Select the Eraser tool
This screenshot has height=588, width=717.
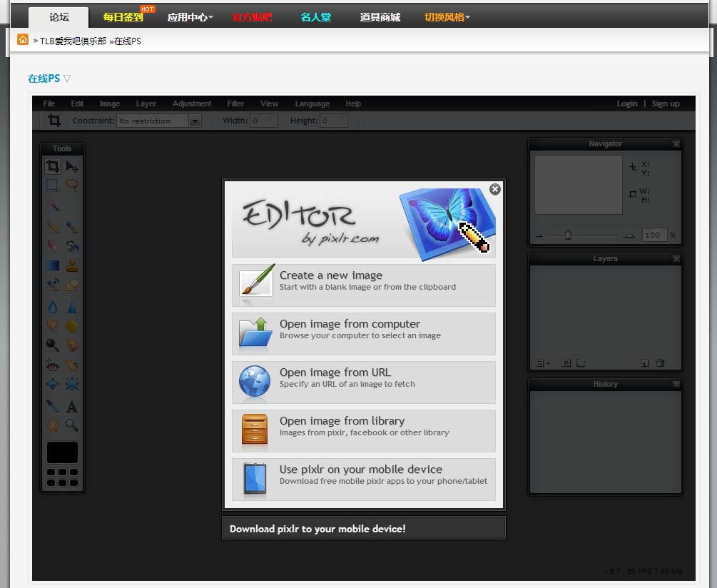pyautogui.click(x=53, y=246)
